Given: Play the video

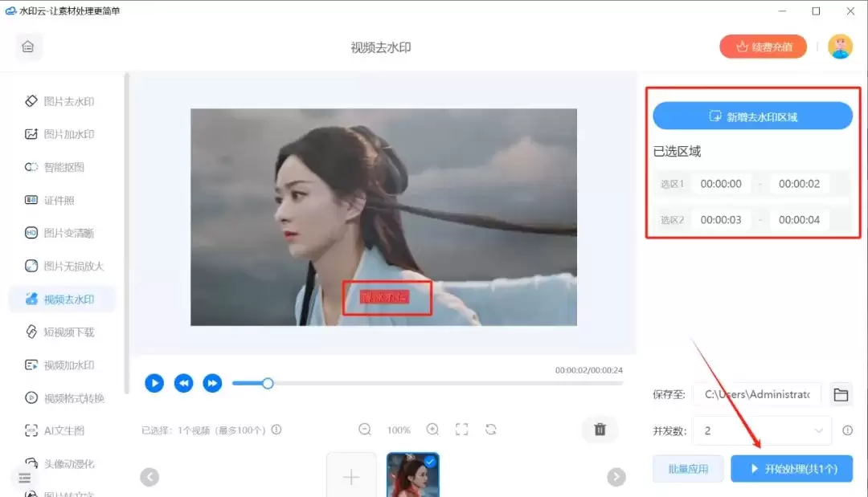Looking at the screenshot, I should 154,383.
